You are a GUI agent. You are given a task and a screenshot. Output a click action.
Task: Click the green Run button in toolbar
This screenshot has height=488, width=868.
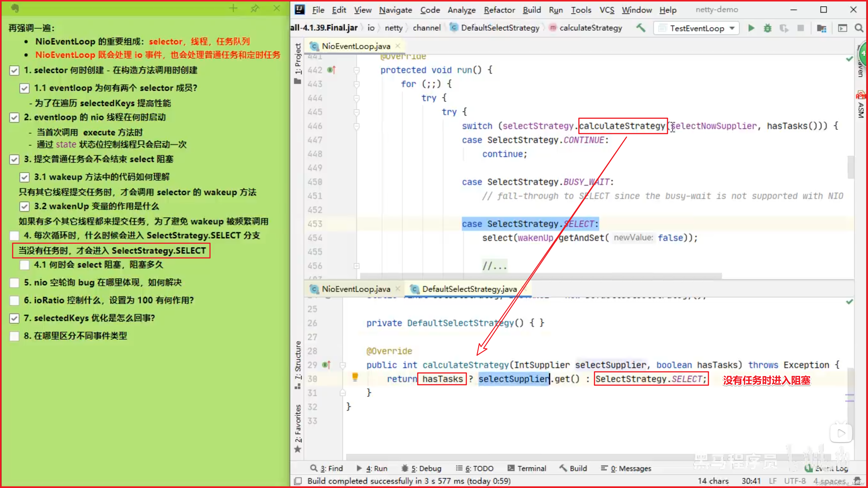(x=751, y=28)
